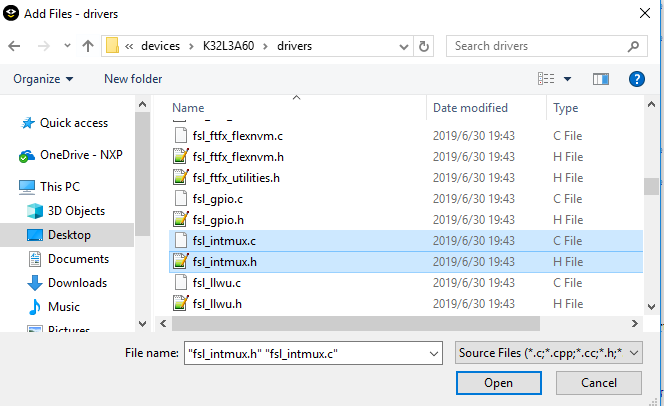
Task: Click the Open button
Action: [x=499, y=383]
